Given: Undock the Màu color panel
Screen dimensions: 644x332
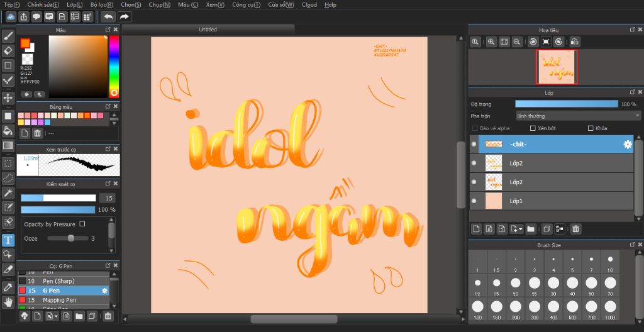Looking at the screenshot, I should coord(108,30).
